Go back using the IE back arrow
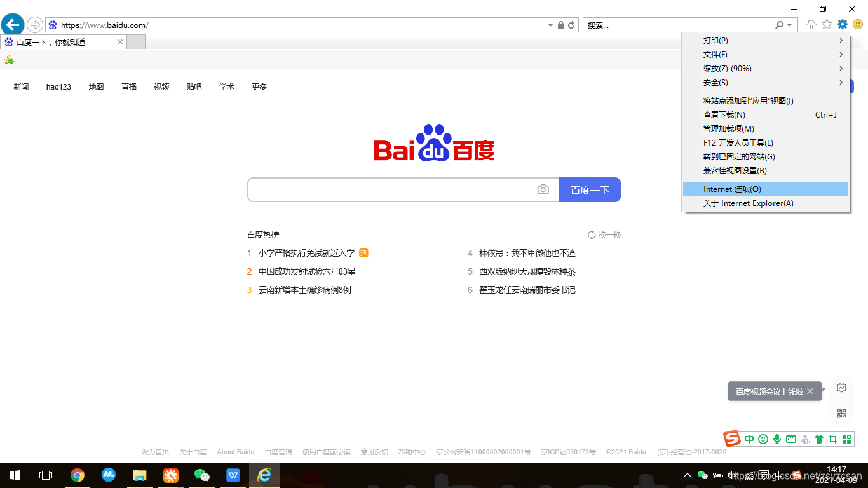 click(x=12, y=25)
